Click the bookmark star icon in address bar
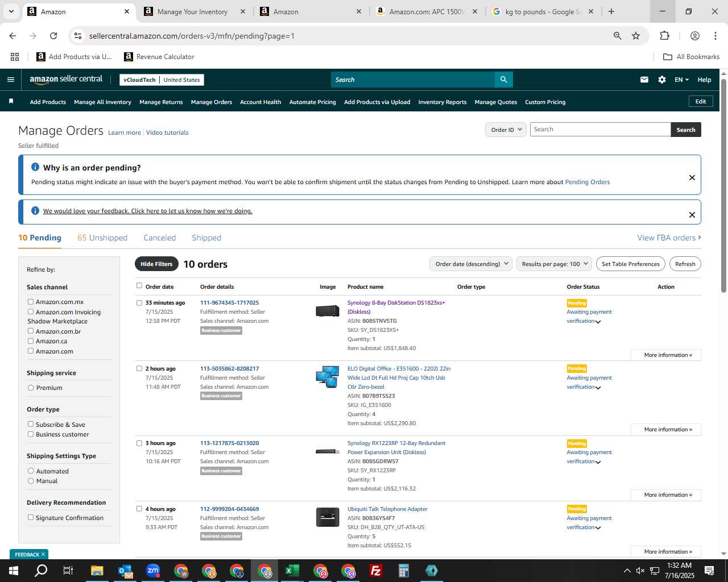Image resolution: width=728 pixels, height=582 pixels. point(636,36)
